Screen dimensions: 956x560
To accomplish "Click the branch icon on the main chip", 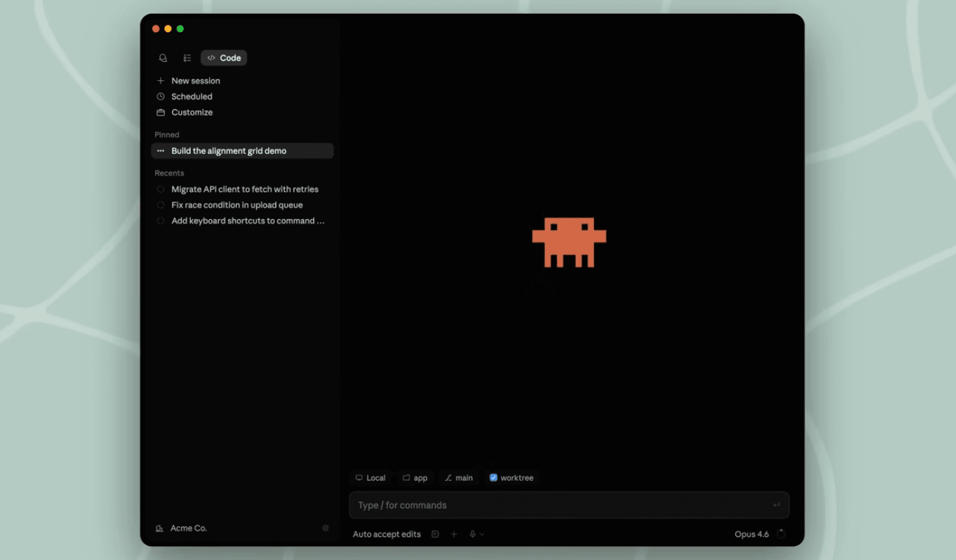I will click(x=449, y=478).
